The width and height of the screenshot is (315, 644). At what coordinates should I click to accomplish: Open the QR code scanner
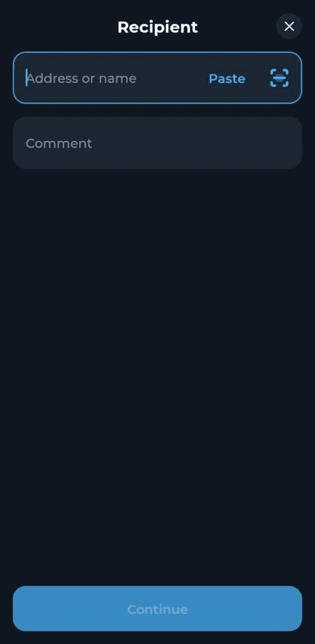279,78
